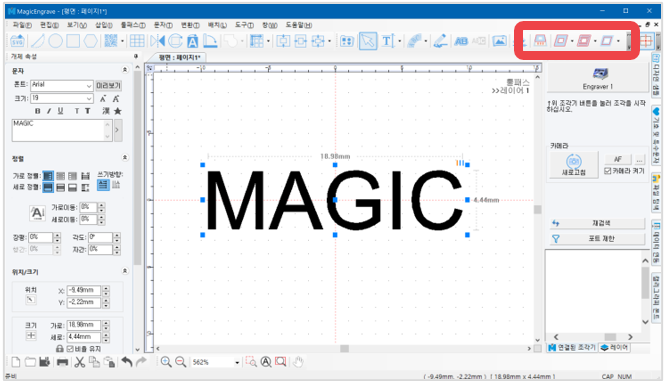The image size is (667, 385).
Task: Open the 편집 menu
Action: [x=49, y=25]
